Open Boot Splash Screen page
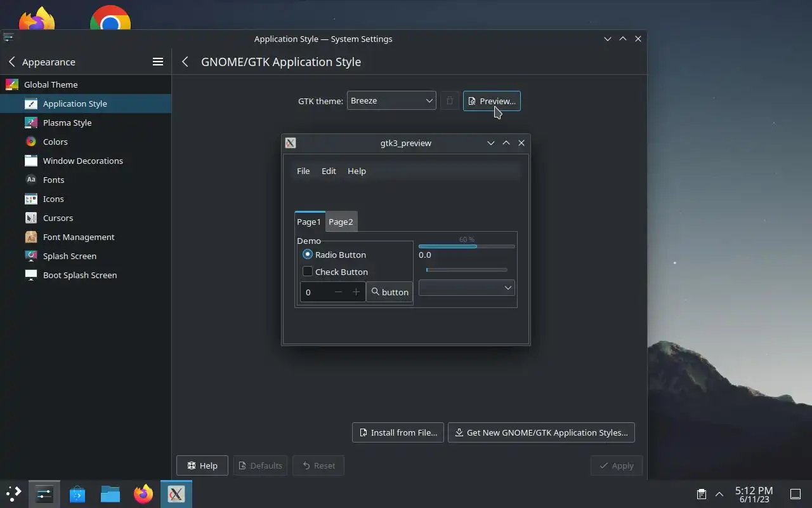Screen dimensions: 812x508 (x=86, y=275)
